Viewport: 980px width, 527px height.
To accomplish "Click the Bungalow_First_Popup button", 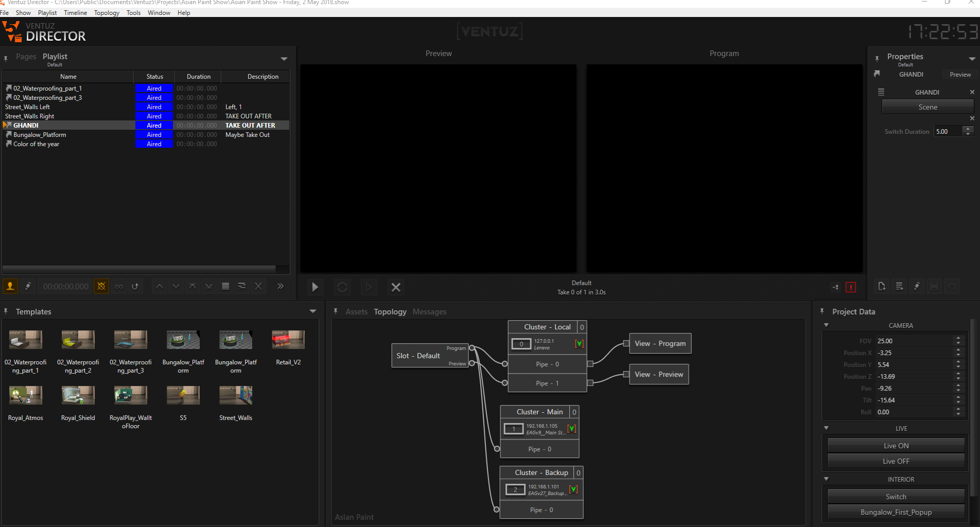I will tap(896, 512).
